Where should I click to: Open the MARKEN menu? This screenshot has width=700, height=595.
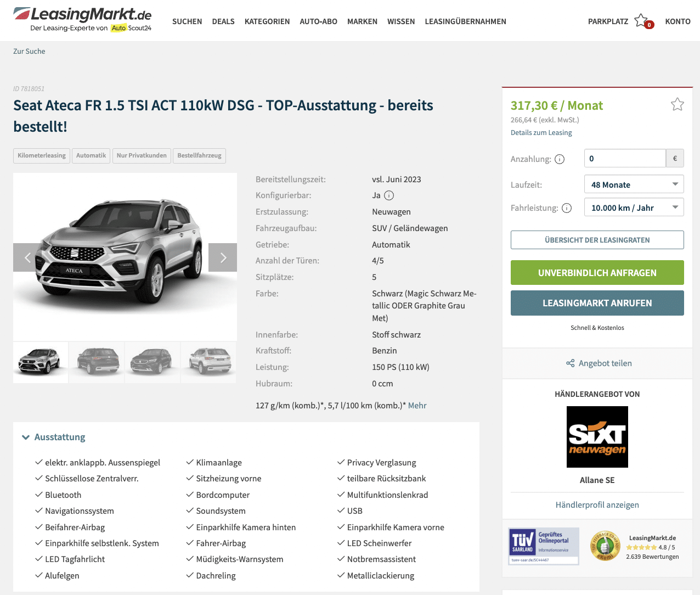pos(362,21)
